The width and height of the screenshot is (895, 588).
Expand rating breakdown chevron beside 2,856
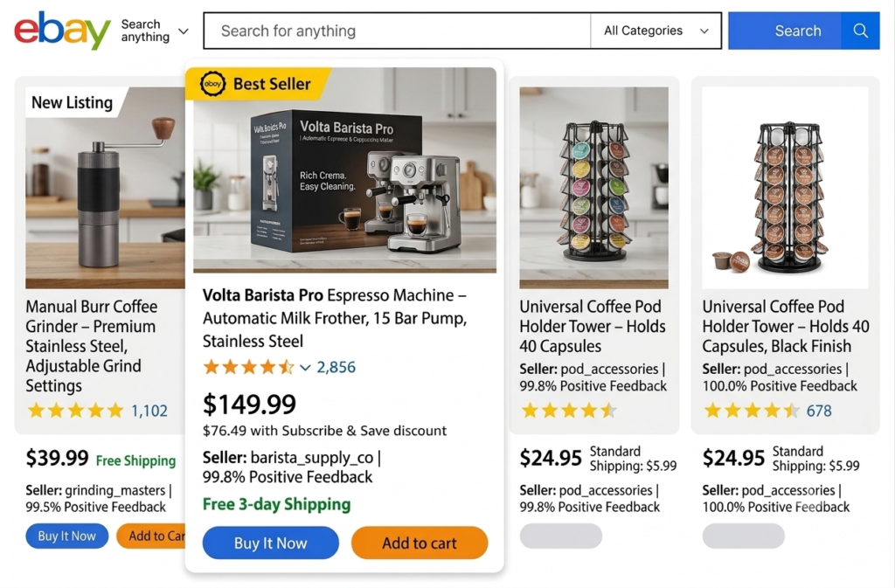tap(305, 368)
